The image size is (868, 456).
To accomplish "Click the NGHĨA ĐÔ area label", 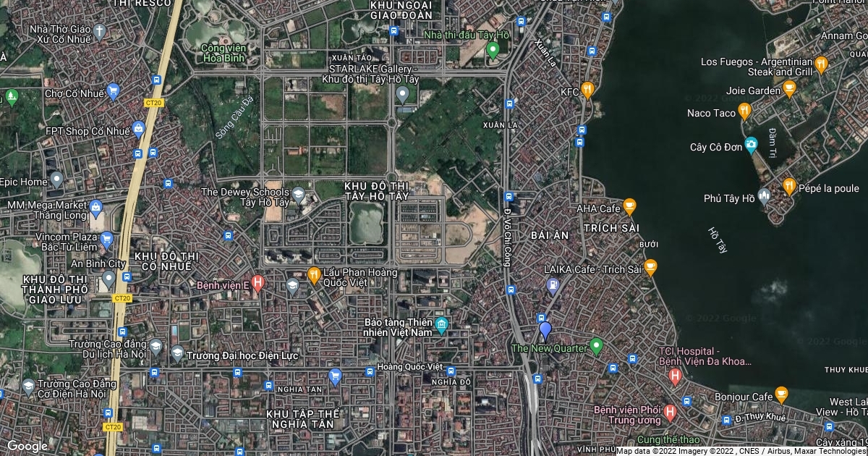I will (450, 382).
